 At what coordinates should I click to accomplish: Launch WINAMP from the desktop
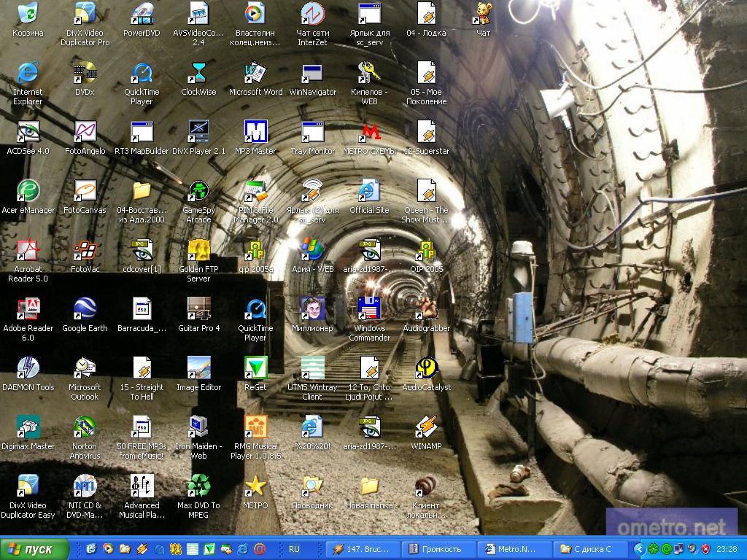(x=426, y=427)
